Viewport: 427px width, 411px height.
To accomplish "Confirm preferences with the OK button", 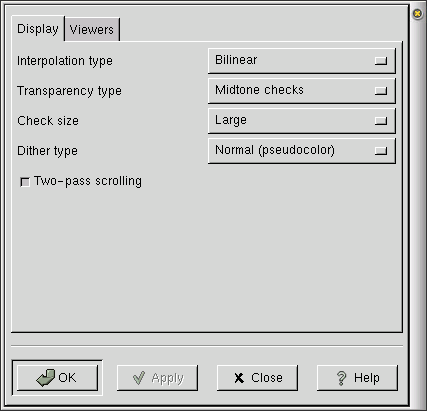I will [x=57, y=378].
